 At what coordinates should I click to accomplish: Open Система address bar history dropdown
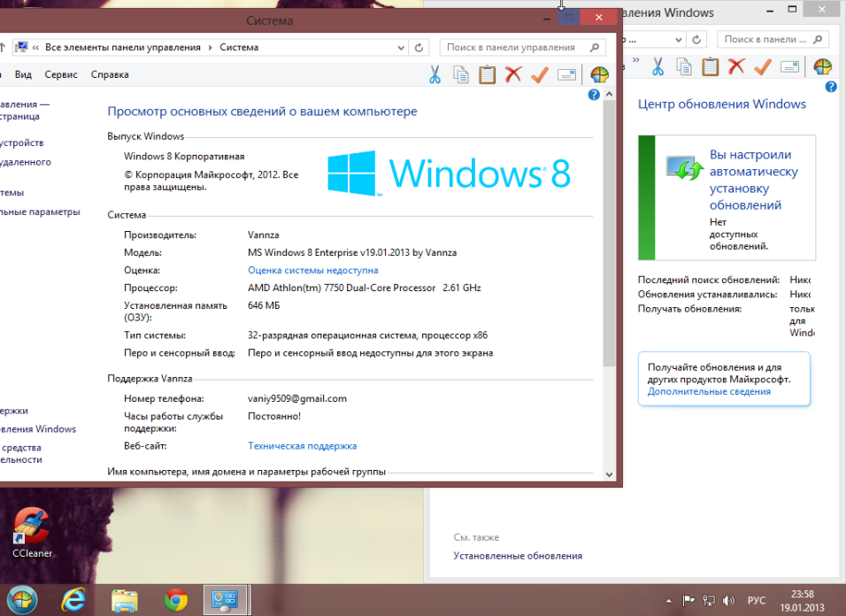click(x=401, y=48)
